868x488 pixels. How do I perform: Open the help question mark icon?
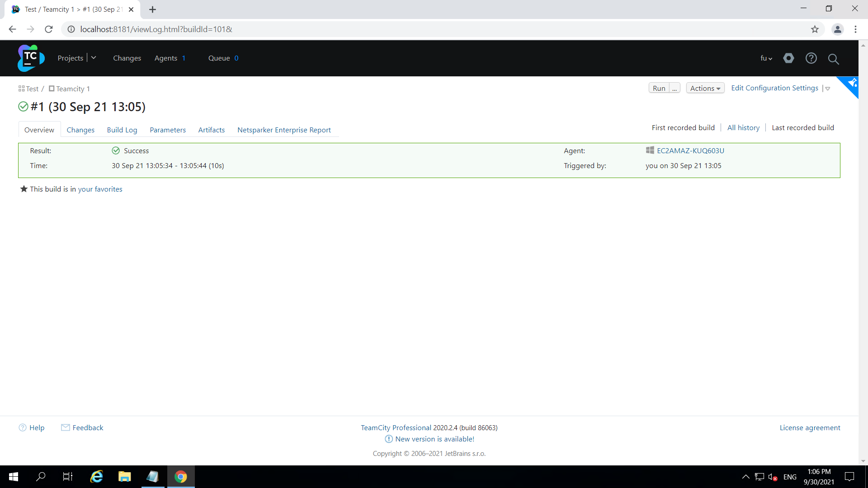811,58
